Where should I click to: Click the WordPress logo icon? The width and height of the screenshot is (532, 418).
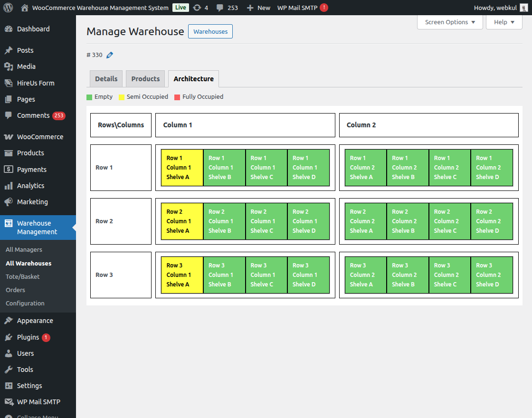click(8, 8)
